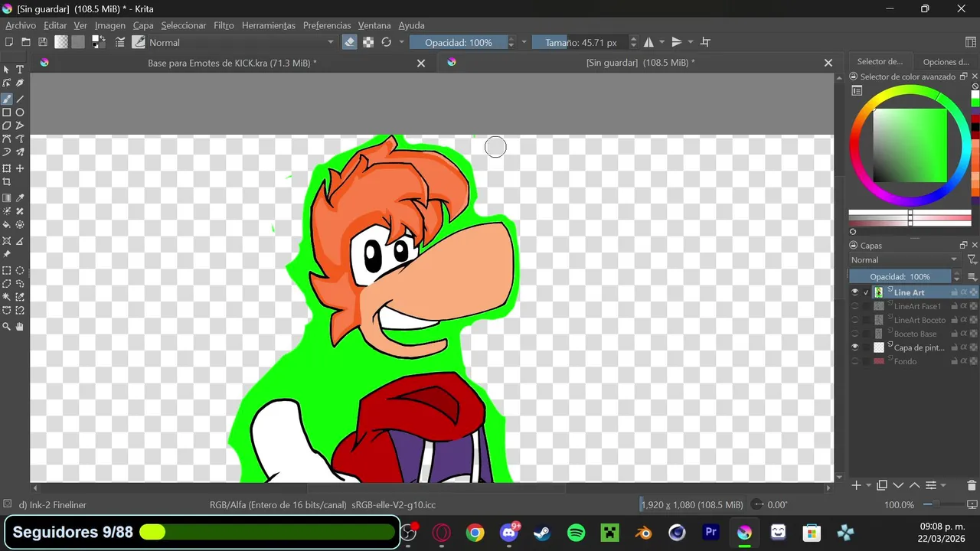The width and height of the screenshot is (980, 551).
Task: Close the [Sin guardar] document tab
Action: 828,63
